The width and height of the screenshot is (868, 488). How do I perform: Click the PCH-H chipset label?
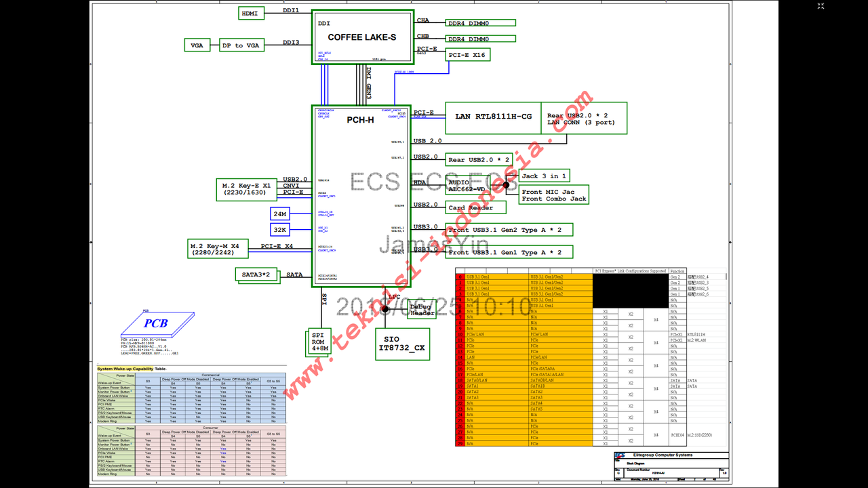click(x=360, y=120)
